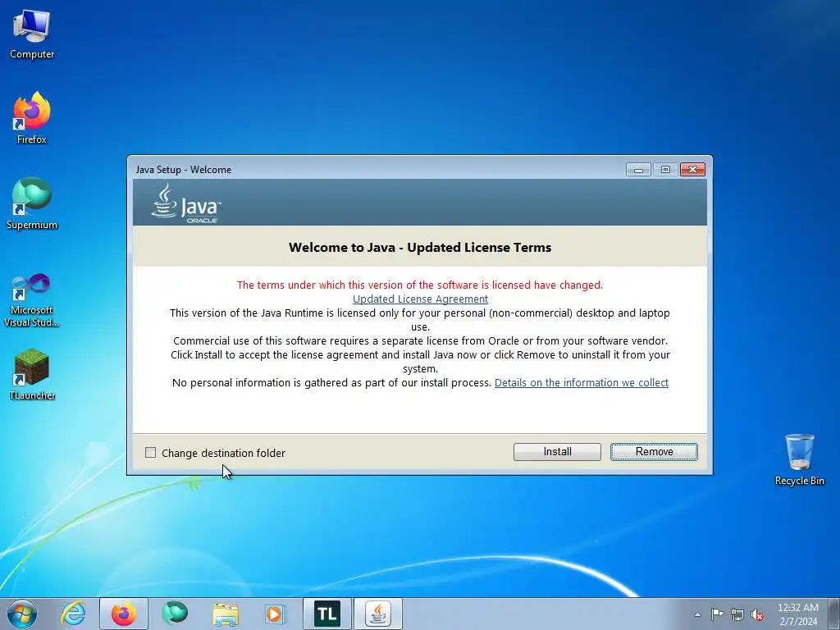
Task: Enable Change destination folder checkbox
Action: point(151,453)
